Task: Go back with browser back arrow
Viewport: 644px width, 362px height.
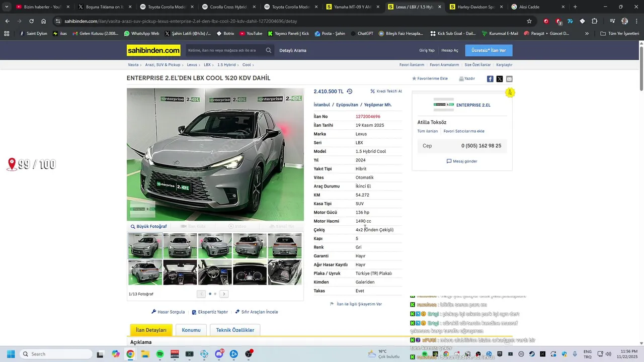Action: (7, 21)
